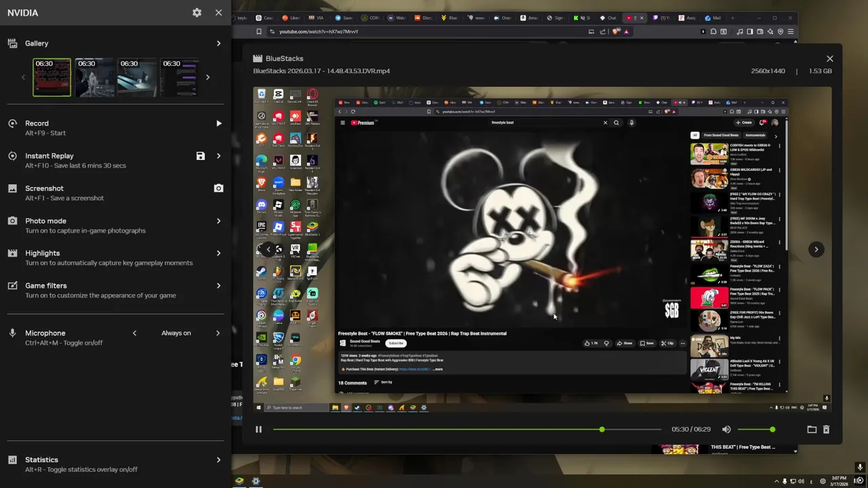The image size is (868, 488).
Task: Expand Game filters options
Action: point(218,285)
